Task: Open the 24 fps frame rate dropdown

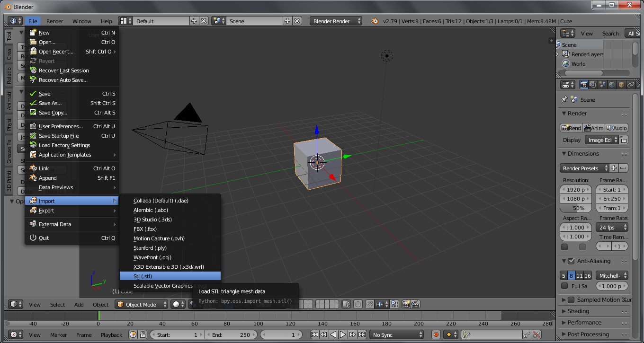Action: click(612, 227)
